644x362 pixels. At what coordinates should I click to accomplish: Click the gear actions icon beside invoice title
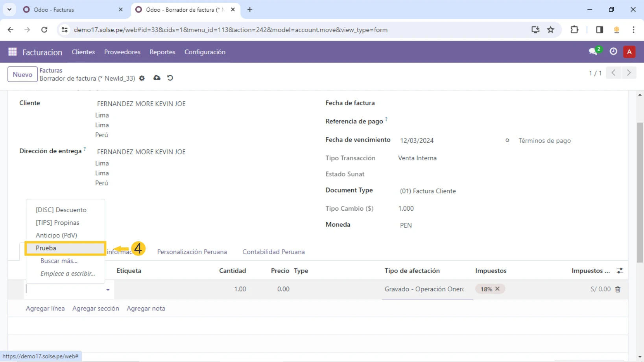142,78
